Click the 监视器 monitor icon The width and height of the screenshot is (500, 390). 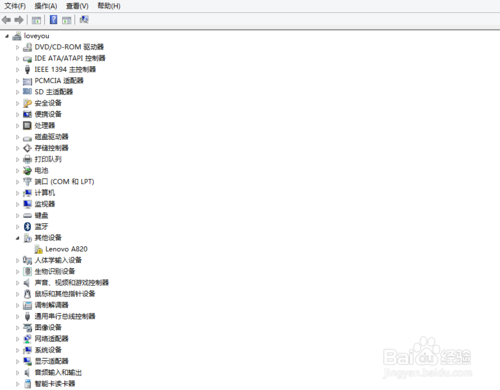coord(27,204)
